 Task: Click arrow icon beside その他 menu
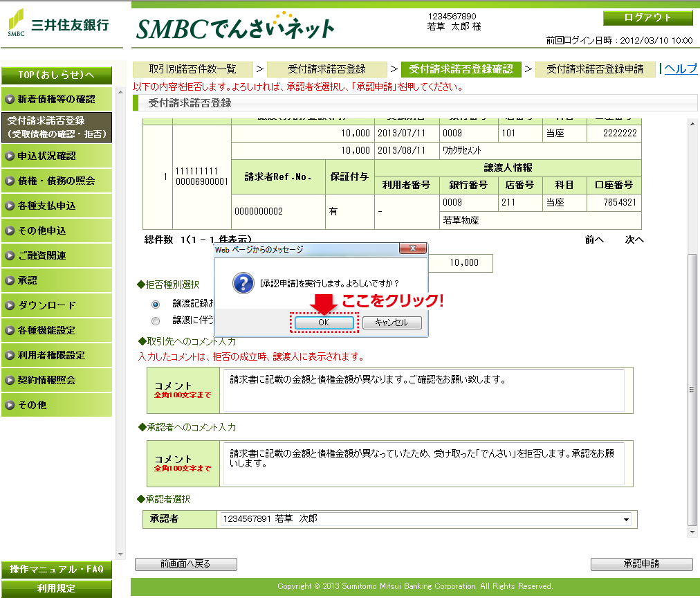click(x=10, y=405)
